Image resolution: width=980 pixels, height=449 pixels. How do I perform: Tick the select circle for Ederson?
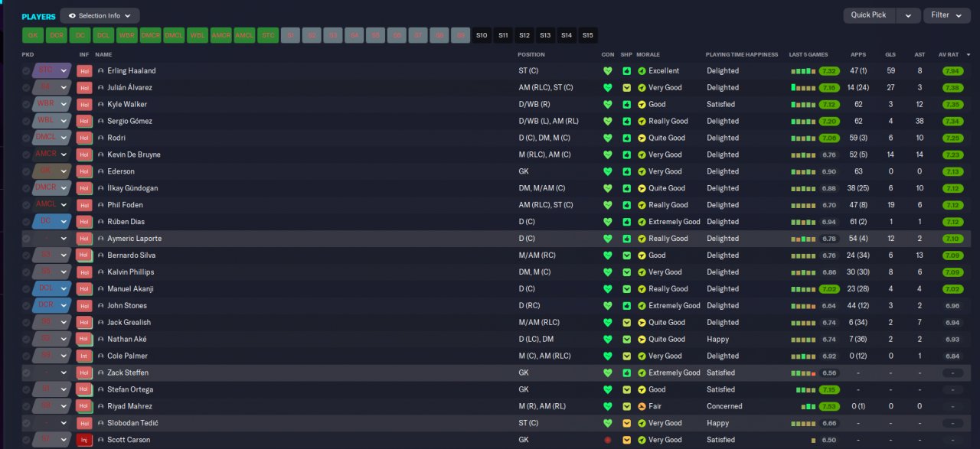coord(26,171)
